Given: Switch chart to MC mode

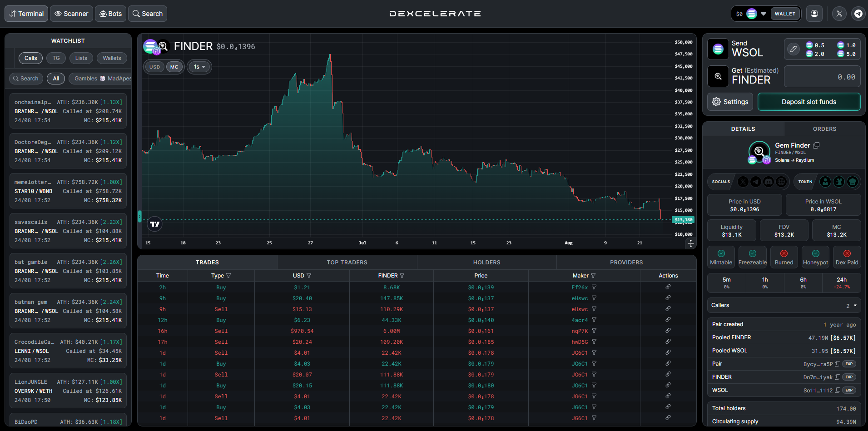Looking at the screenshot, I should [174, 67].
